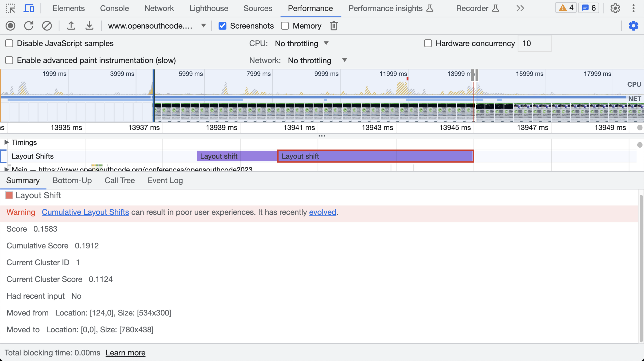The image size is (644, 361).
Task: Switch to the Bottom-Up tab
Action: (x=72, y=180)
